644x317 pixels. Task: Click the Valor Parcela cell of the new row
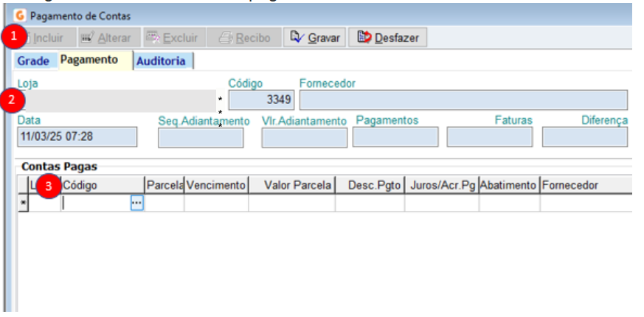click(x=292, y=203)
